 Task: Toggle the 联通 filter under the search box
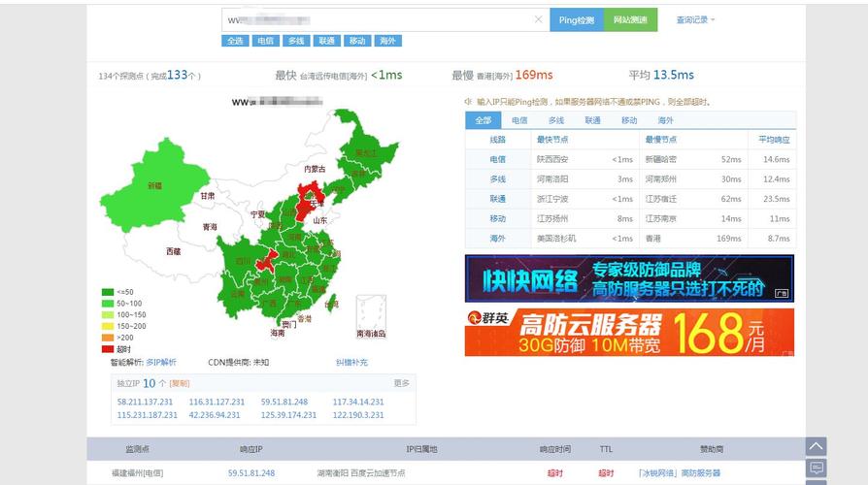(326, 41)
